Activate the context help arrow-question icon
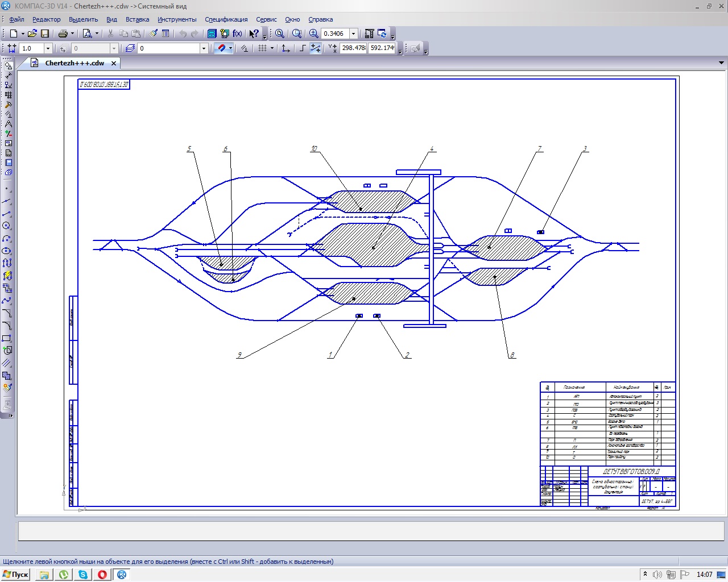Image resolution: width=728 pixels, height=582 pixels. (x=254, y=34)
